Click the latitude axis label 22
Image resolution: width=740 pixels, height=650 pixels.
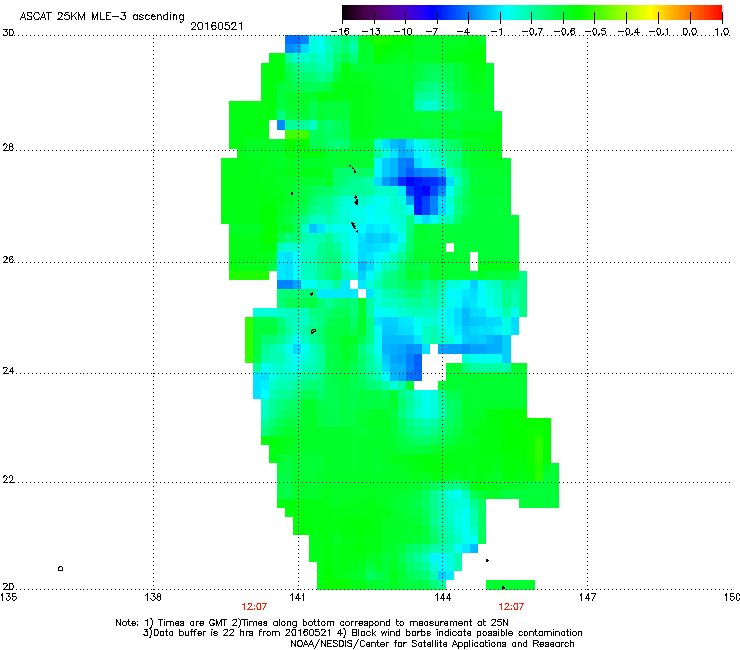click(x=8, y=480)
